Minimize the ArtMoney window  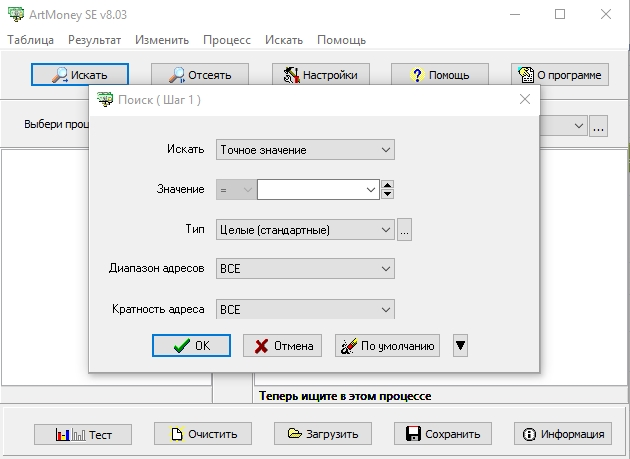[515, 14]
